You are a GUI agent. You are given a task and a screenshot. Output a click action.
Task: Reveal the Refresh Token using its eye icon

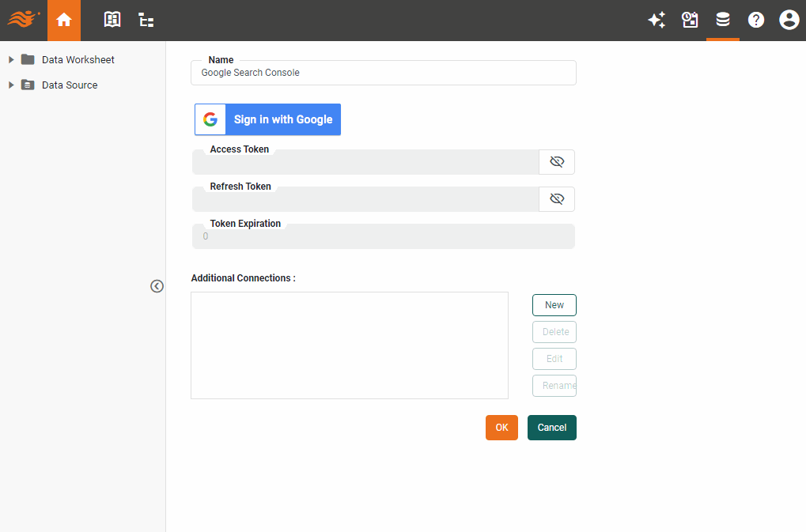point(557,198)
